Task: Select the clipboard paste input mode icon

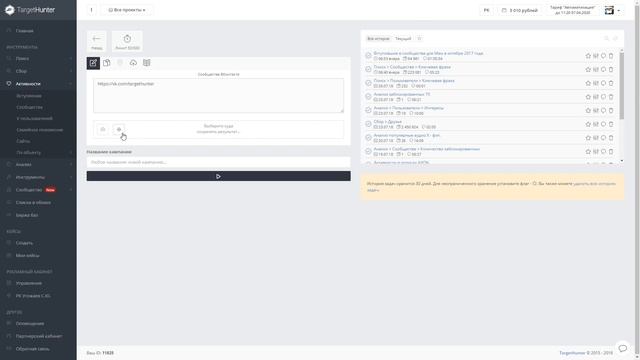Action: click(107, 63)
